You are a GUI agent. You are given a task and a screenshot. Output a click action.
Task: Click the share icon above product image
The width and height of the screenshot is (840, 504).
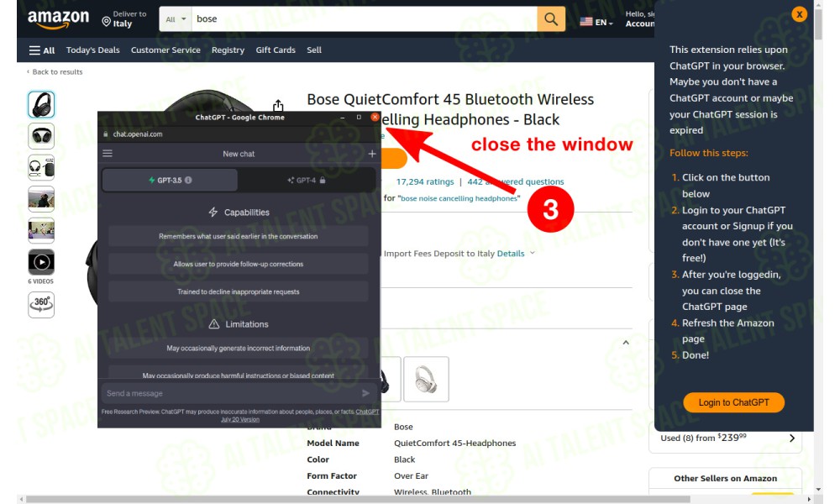278,105
